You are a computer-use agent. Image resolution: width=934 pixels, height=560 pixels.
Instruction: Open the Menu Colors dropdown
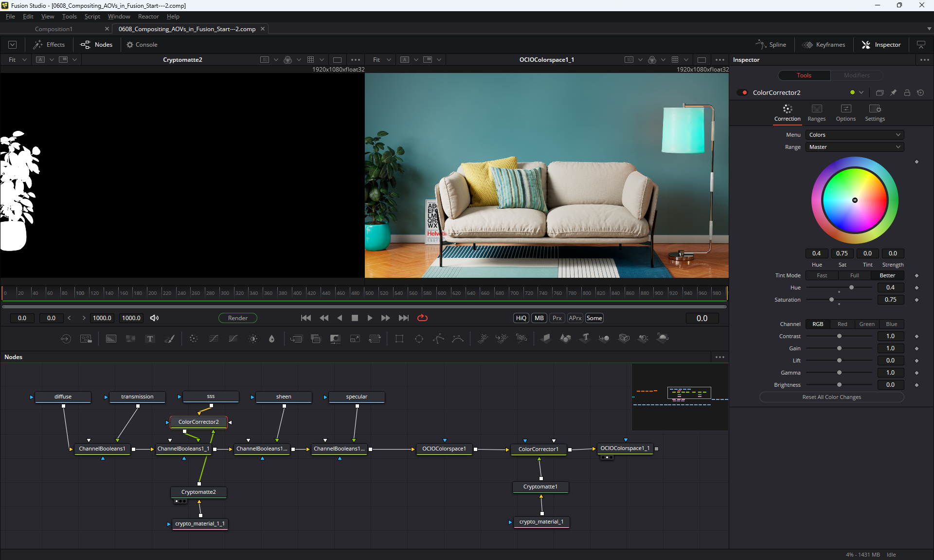854,135
